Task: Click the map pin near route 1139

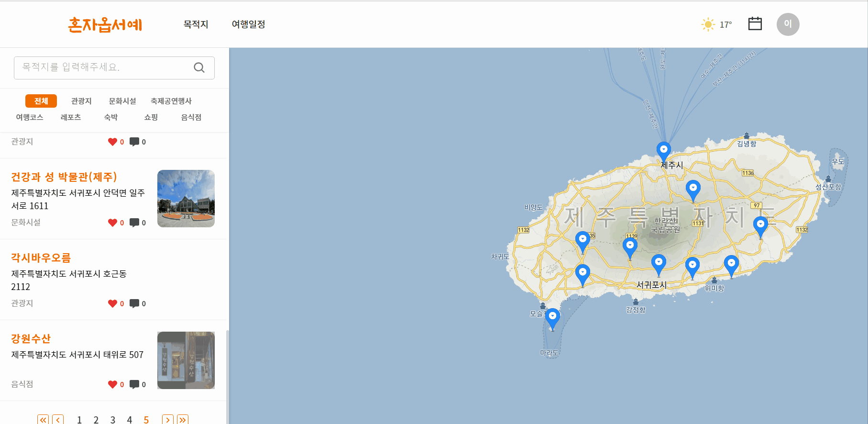Action: (x=630, y=248)
